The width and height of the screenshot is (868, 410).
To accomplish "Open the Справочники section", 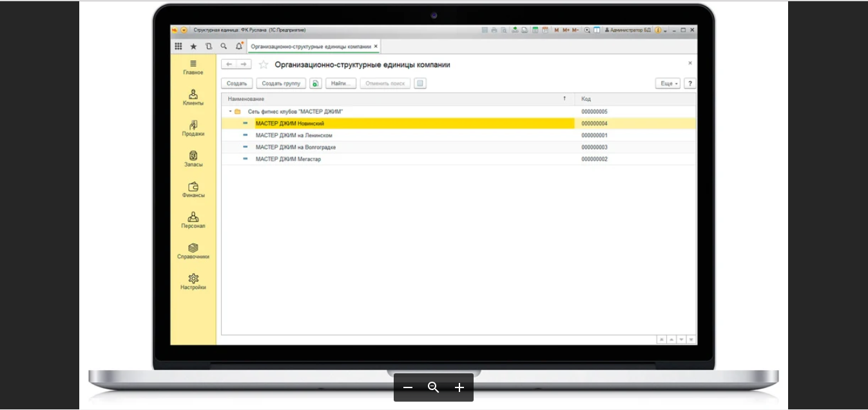I will coord(193,252).
